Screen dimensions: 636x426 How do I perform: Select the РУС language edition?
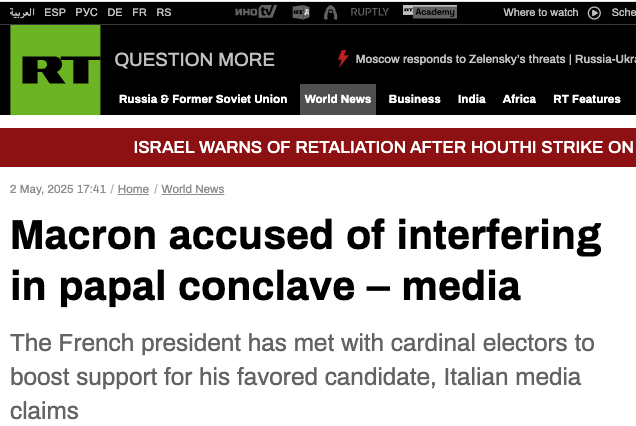[x=86, y=13]
